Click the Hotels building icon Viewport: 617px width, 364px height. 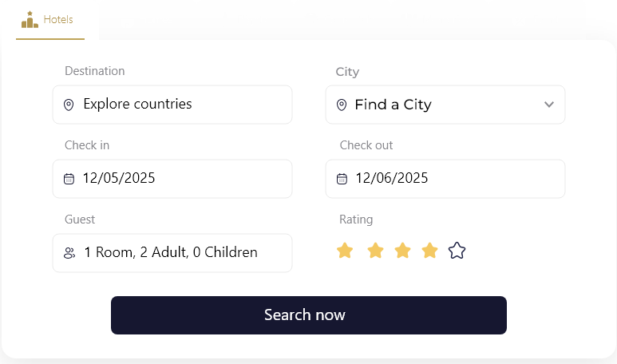point(30,20)
